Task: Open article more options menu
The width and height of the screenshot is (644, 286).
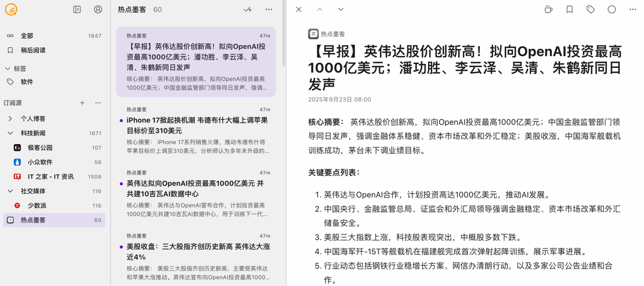Action: coord(633,10)
